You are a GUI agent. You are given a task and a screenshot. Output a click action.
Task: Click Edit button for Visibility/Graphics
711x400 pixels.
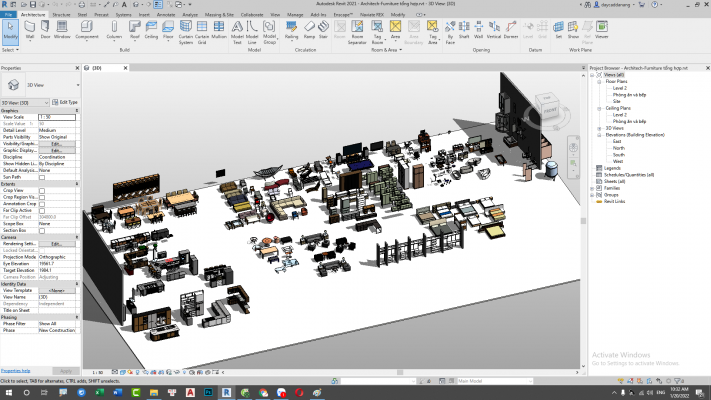[56, 143]
